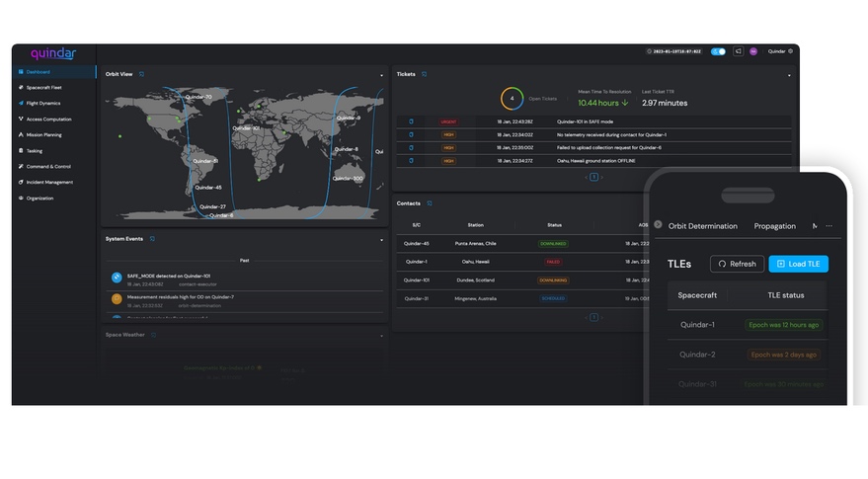
Task: Open the Dashboard sidebar item
Action: tap(53, 72)
